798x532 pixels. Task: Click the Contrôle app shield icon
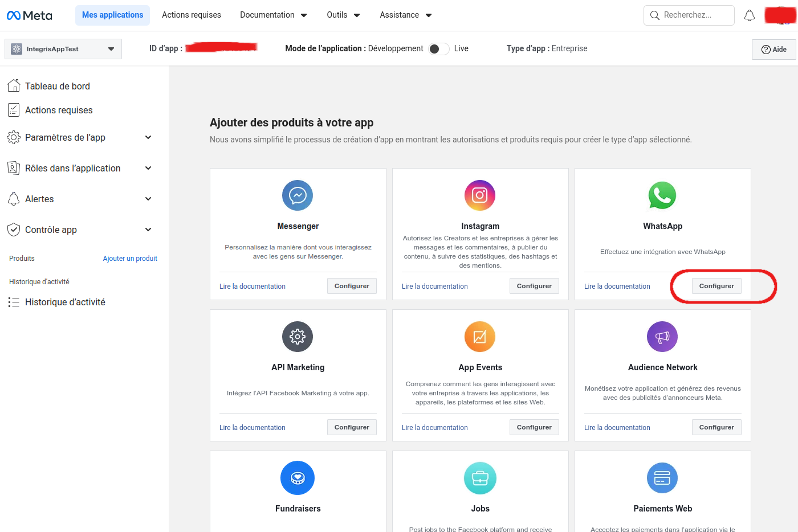click(x=14, y=230)
